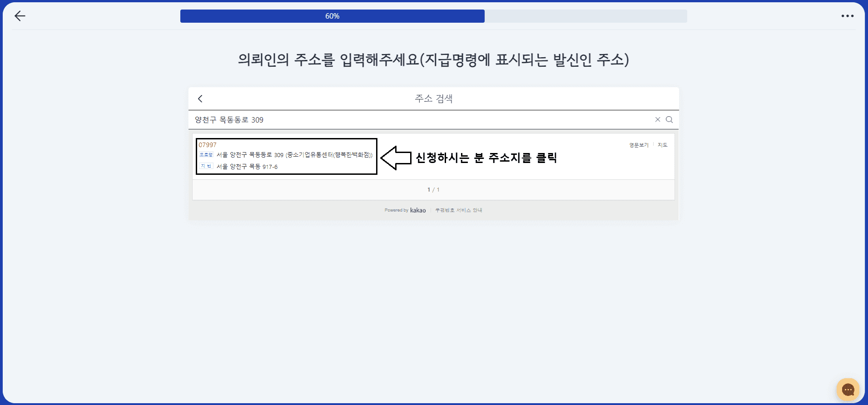The image size is (868, 405).
Task: Click the page indicator 1 / 1
Action: click(x=433, y=190)
